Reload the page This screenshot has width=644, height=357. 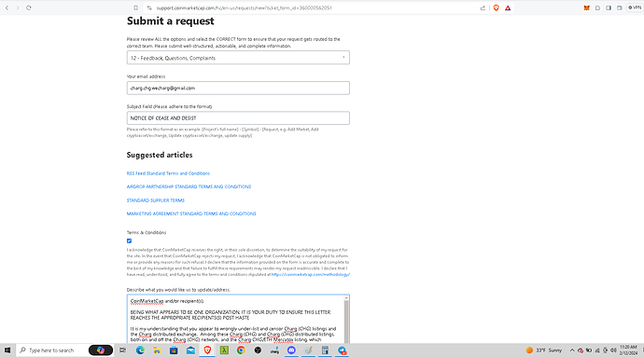coord(29,7)
